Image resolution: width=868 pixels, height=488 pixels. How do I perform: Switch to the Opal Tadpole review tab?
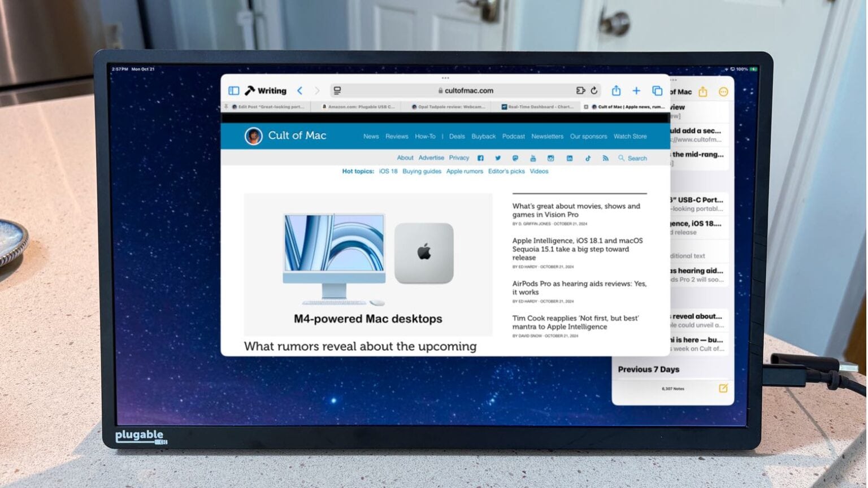coord(449,107)
